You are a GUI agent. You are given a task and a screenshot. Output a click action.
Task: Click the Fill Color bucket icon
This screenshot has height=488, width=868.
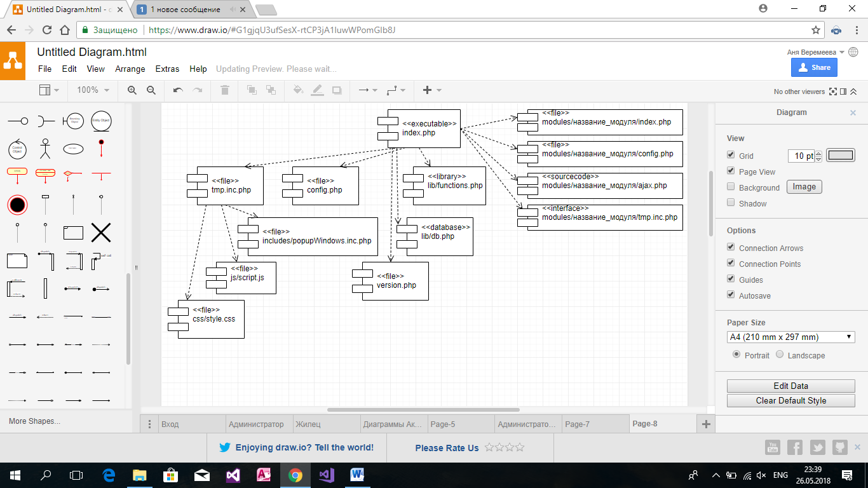pyautogui.click(x=298, y=90)
